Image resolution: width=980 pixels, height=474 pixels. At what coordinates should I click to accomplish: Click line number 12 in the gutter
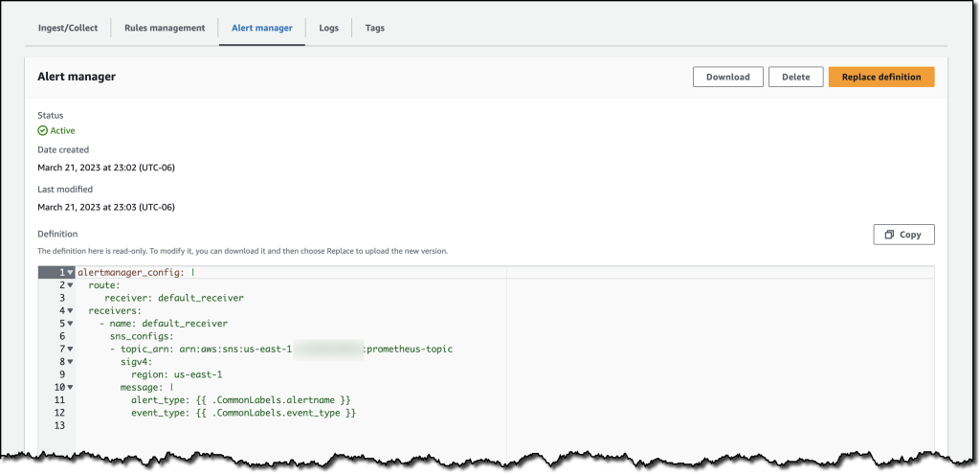[60, 414]
